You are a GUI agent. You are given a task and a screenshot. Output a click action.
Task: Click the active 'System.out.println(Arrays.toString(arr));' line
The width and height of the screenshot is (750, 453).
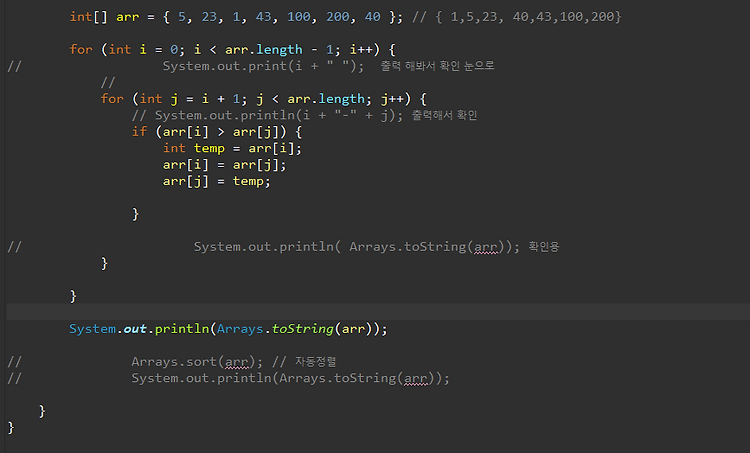(x=228, y=329)
